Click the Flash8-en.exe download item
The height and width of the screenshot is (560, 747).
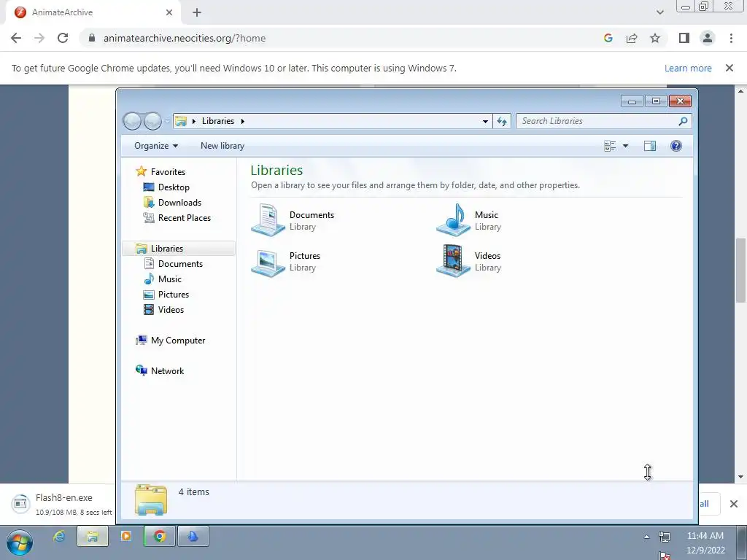[x=62, y=505]
